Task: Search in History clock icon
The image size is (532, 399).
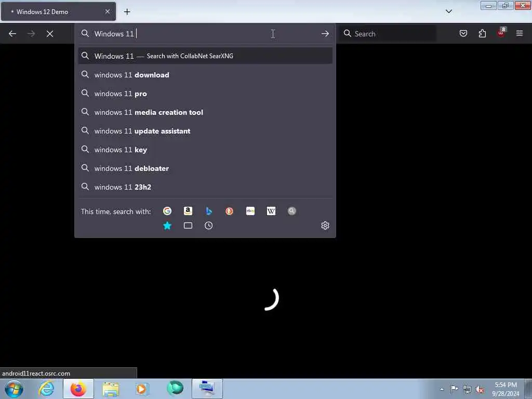Action: [209, 225]
